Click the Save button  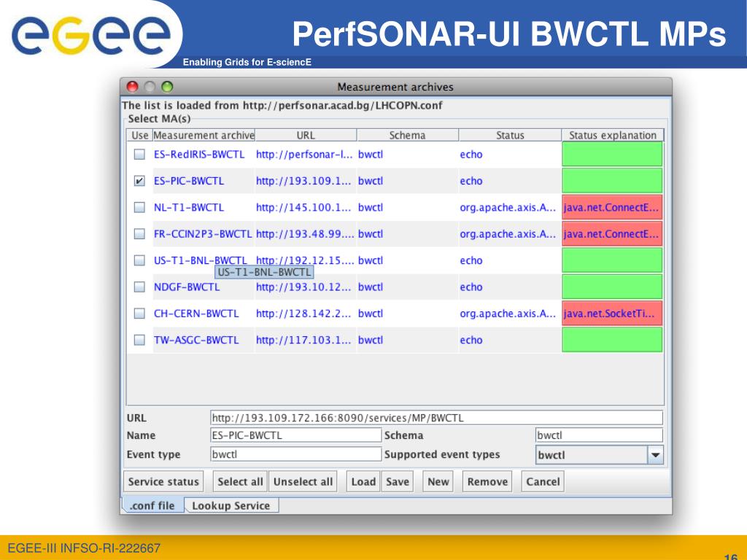[x=398, y=481]
